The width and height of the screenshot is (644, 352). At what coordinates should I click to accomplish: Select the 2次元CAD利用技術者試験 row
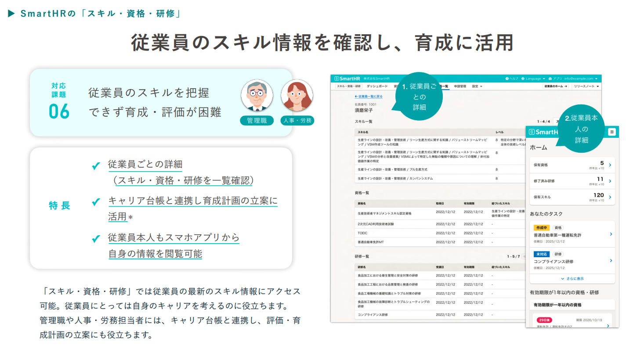441,224
